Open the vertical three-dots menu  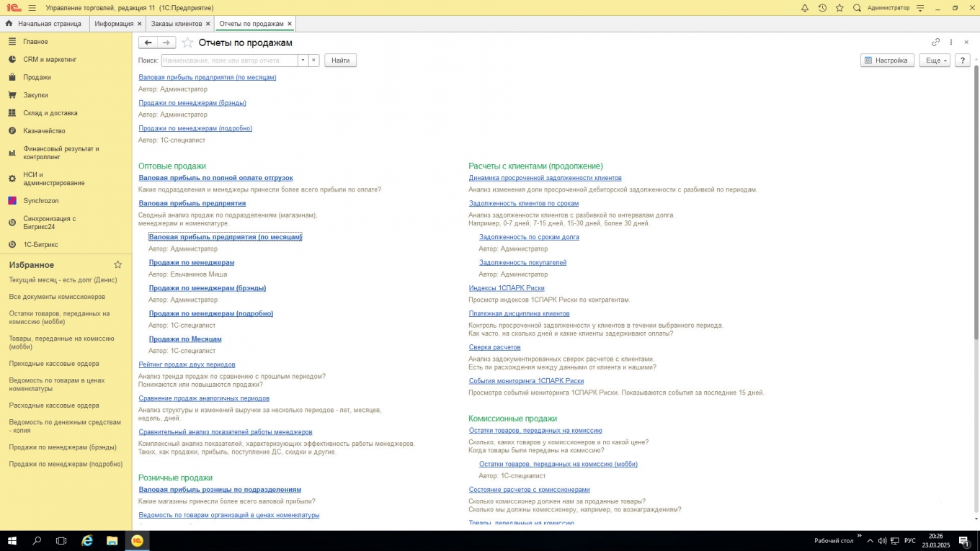tap(951, 42)
